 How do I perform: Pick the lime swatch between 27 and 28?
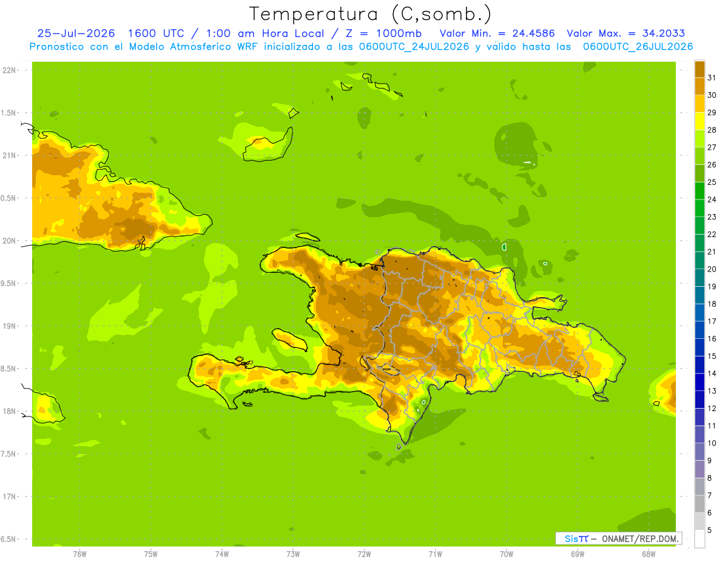pos(699,139)
